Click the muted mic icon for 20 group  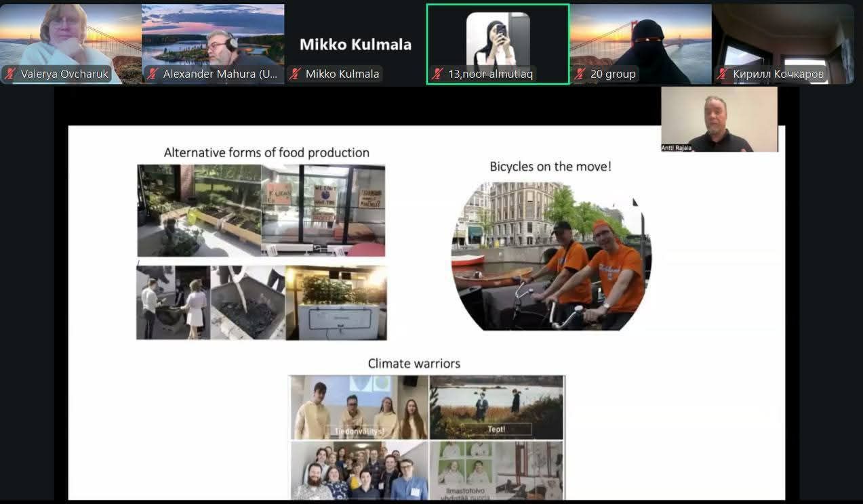580,74
